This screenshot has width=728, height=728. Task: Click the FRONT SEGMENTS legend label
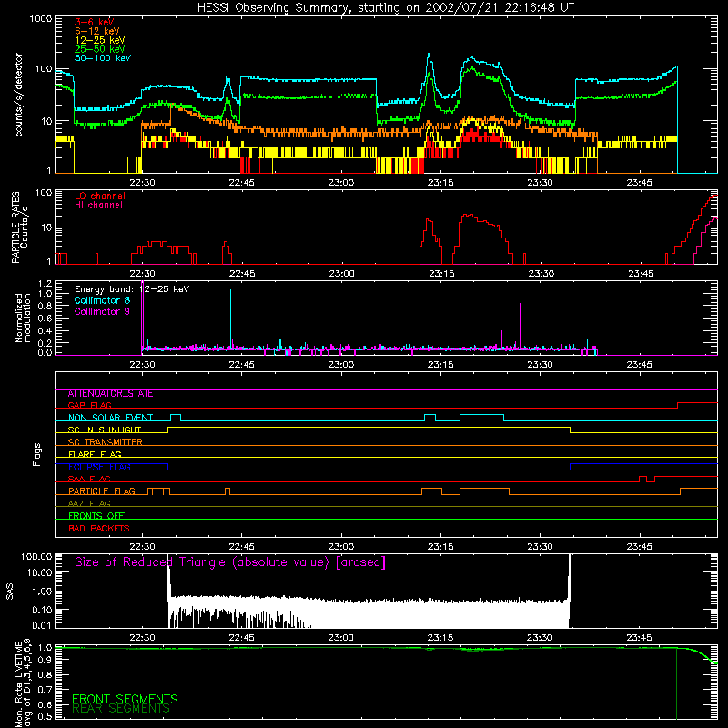point(125,699)
